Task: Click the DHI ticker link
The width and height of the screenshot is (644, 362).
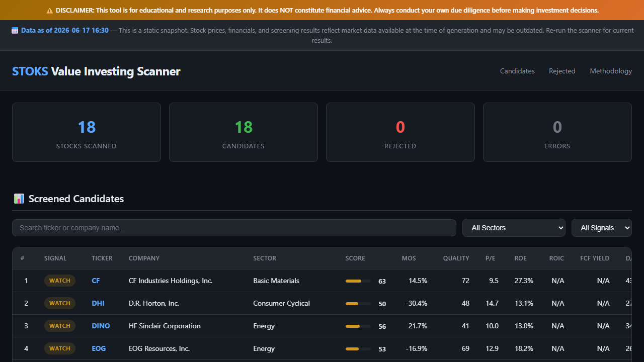Action: click(x=98, y=303)
